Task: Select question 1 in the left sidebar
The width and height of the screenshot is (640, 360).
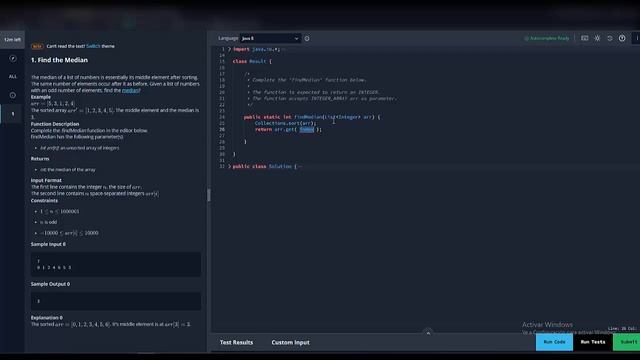Action: (x=13, y=114)
